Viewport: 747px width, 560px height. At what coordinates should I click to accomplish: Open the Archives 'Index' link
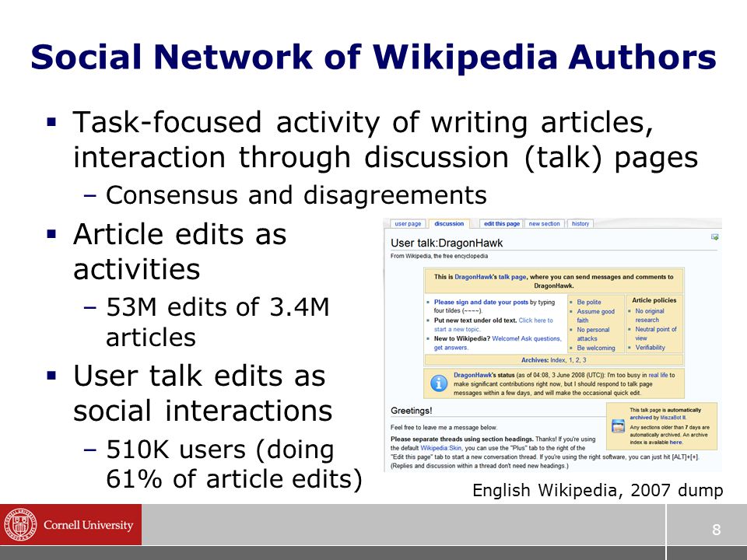point(557,360)
